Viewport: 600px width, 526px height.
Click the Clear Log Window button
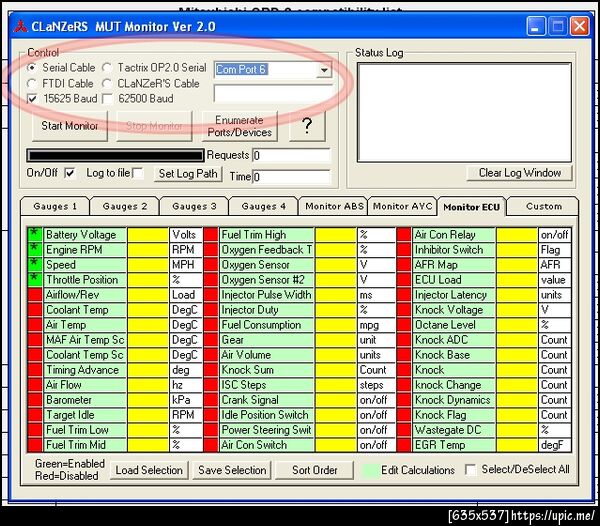tap(520, 173)
